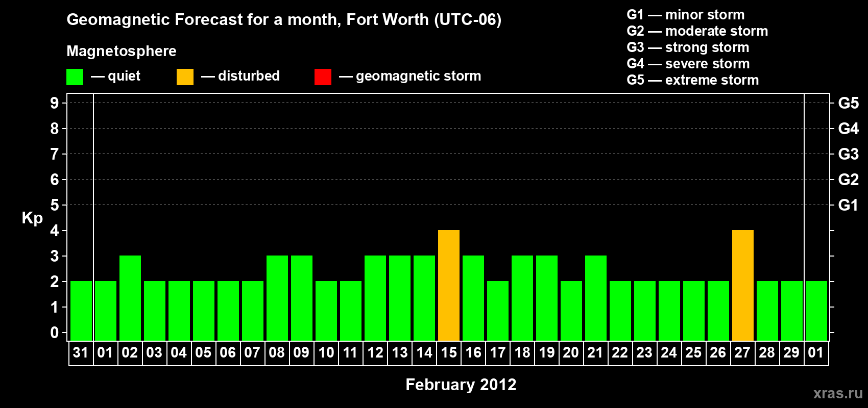
Task: Click the bar for day 12
Action: coord(375,298)
